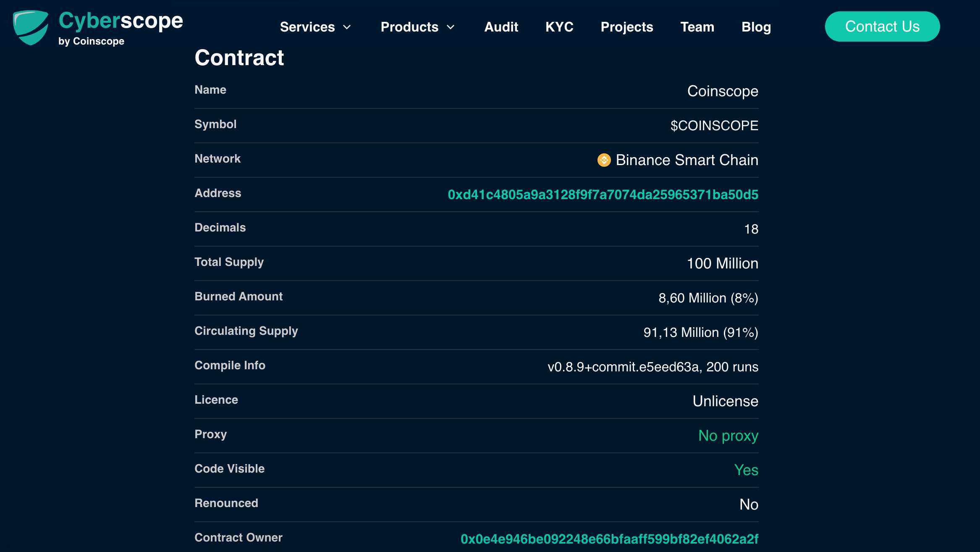Click the compile info v0.8.9+commit.e5eed63a value
Viewport: 980px width, 552px height.
tap(653, 367)
